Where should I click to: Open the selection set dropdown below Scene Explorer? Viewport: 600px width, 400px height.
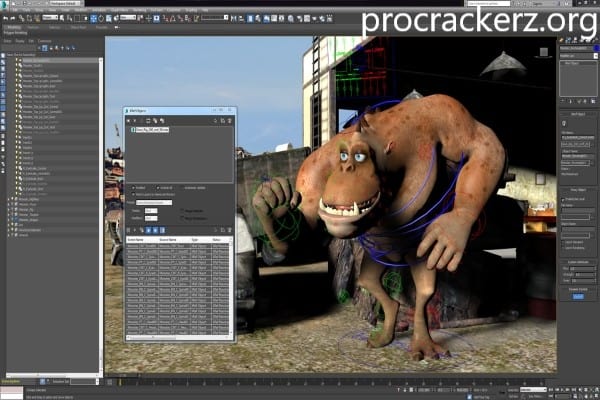[x=85, y=382]
